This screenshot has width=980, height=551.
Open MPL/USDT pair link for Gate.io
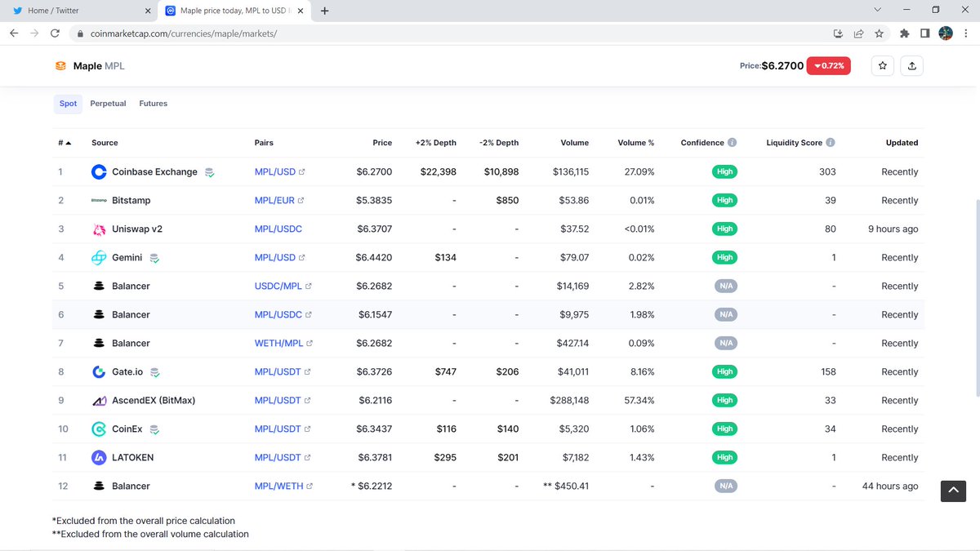tap(283, 372)
